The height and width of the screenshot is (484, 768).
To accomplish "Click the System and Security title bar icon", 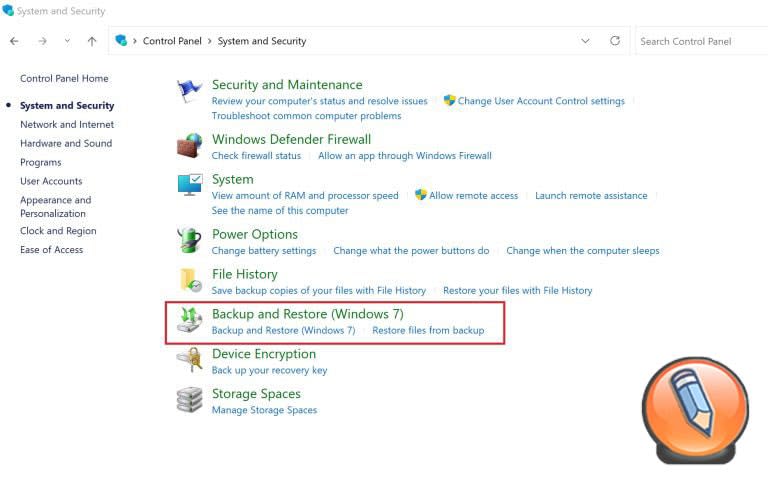I will (x=8, y=10).
